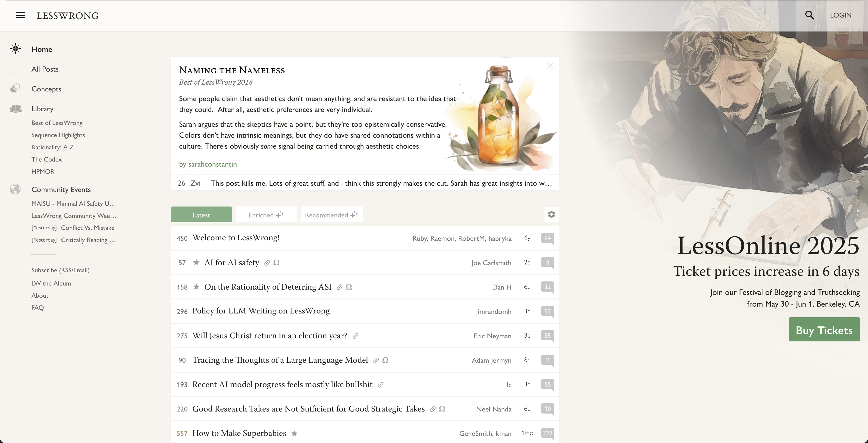The height and width of the screenshot is (443, 868).
Task: Open 327 comments on Superbabies post
Action: 547,433
